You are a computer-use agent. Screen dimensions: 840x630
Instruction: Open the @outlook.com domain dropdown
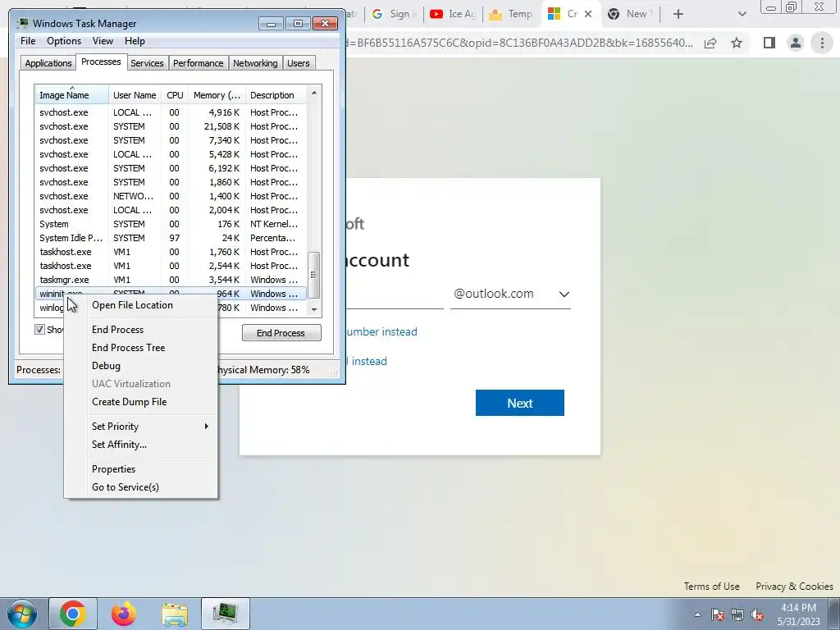pos(510,294)
